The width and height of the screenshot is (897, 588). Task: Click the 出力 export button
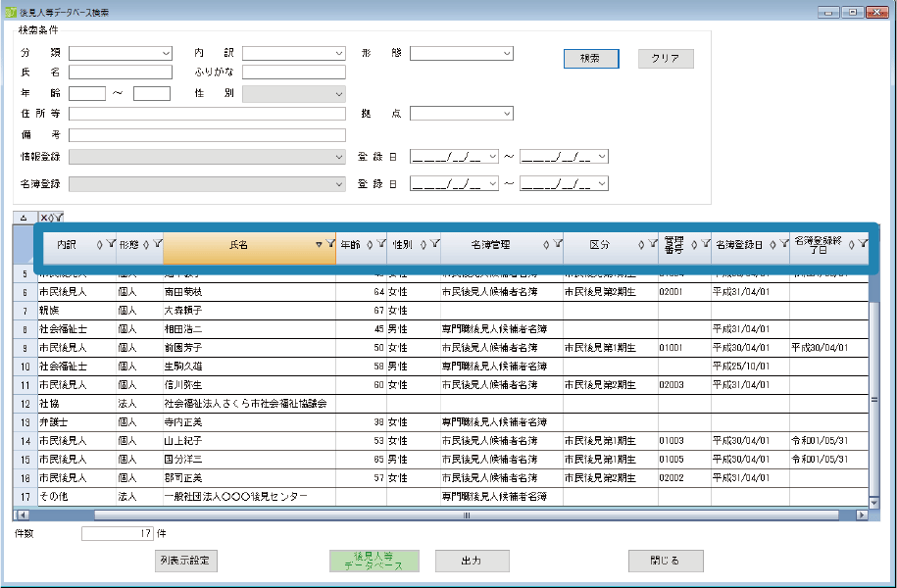coord(472,561)
